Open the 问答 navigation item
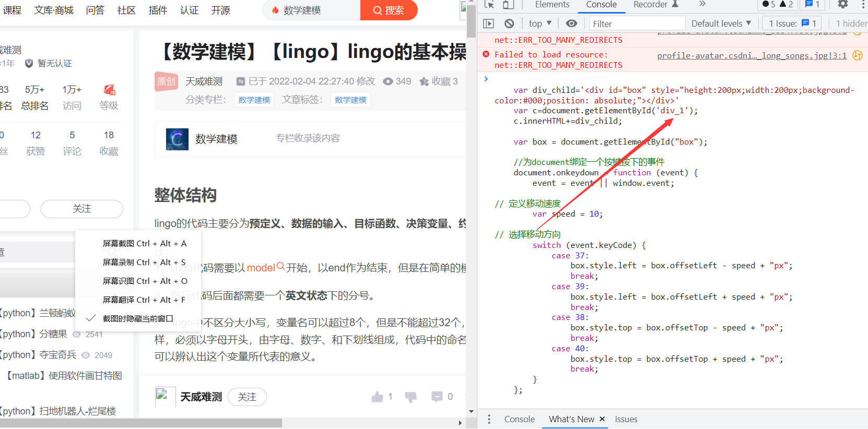868x429 pixels. [95, 10]
